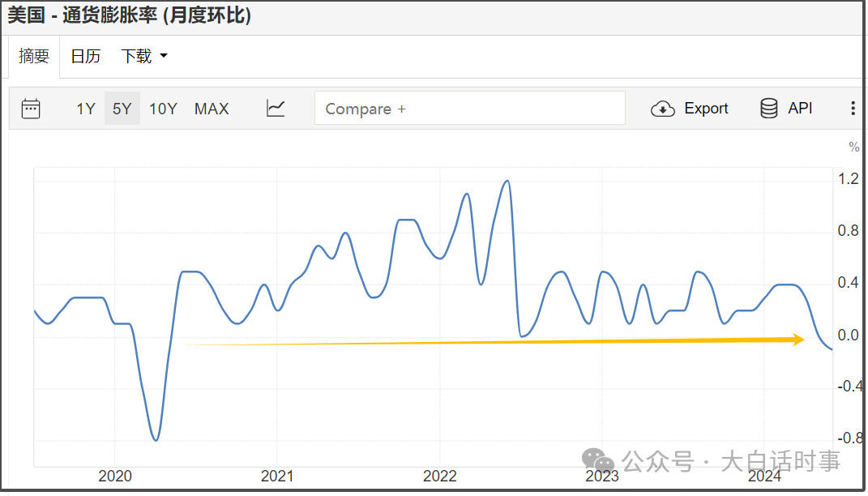Open the 日历 tab

click(x=85, y=56)
